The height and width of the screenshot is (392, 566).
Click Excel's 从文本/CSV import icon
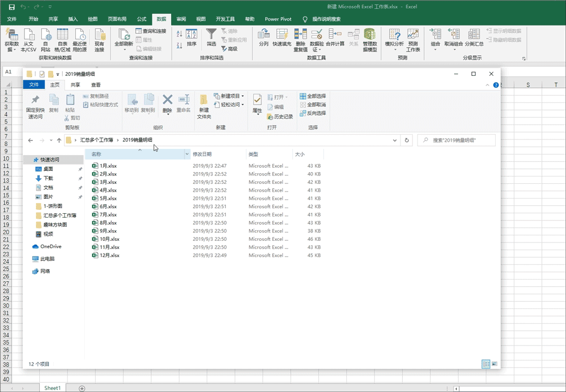click(28, 35)
